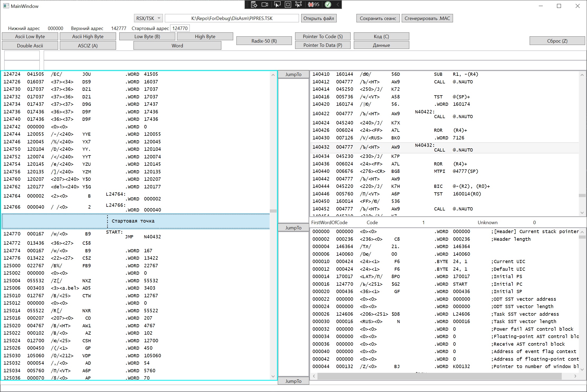The height and width of the screenshot is (392, 587).
Task: Select the Pointer To Code (S) button
Action: tap(323, 36)
